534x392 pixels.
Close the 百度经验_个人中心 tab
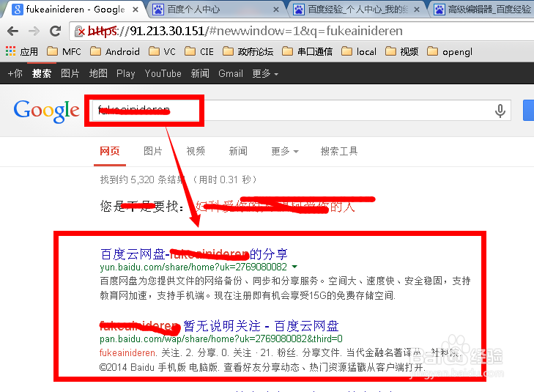pyautogui.click(x=417, y=10)
